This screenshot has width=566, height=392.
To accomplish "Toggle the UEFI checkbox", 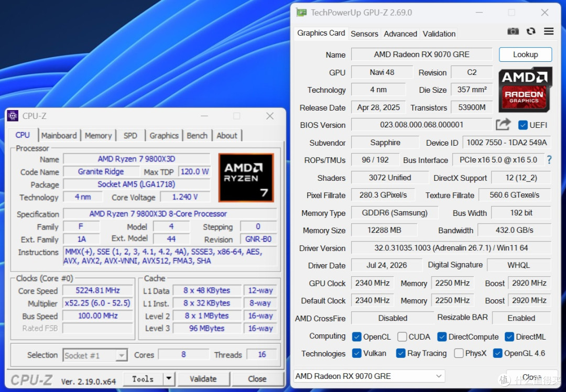I will (x=523, y=125).
